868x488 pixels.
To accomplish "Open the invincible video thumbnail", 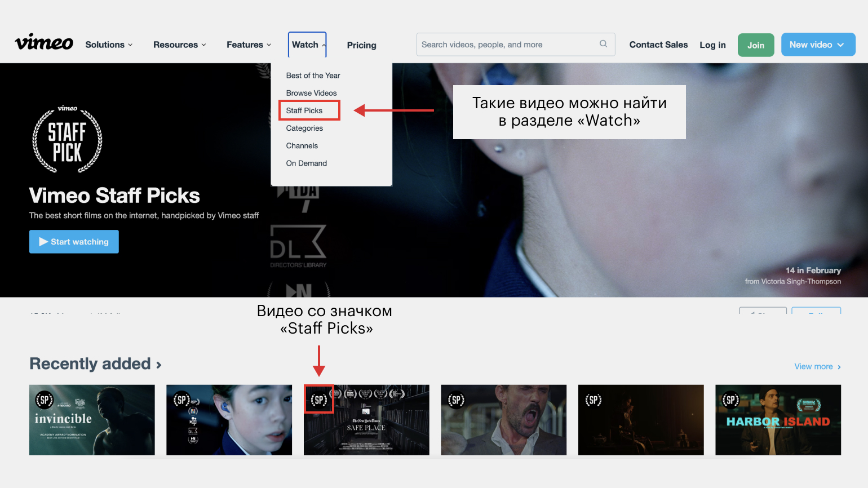I will (x=92, y=420).
